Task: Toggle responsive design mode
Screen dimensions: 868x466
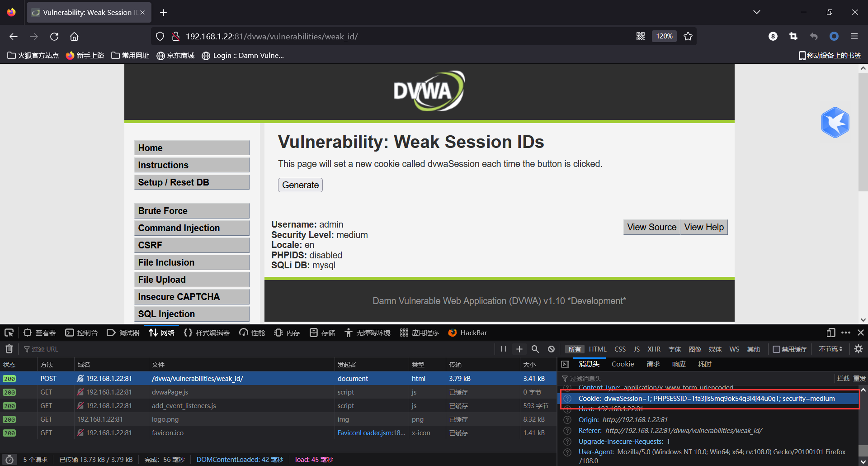Action: [831, 333]
